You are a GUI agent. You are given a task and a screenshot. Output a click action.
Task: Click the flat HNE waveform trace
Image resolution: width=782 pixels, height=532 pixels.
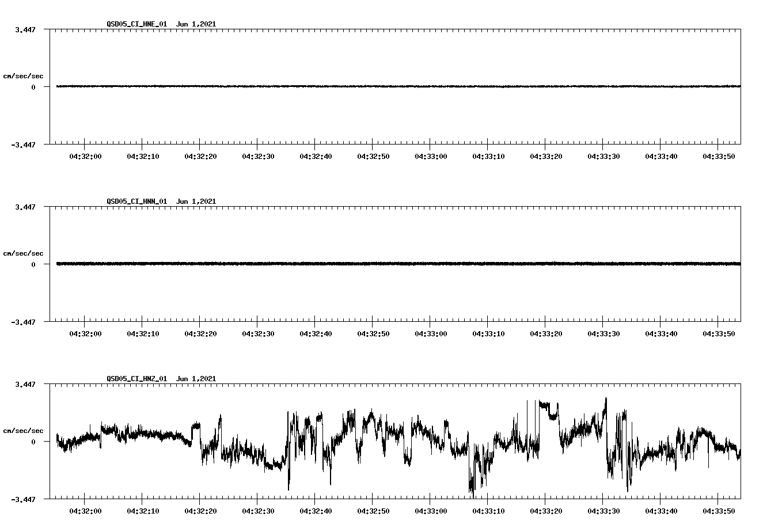[398, 86]
